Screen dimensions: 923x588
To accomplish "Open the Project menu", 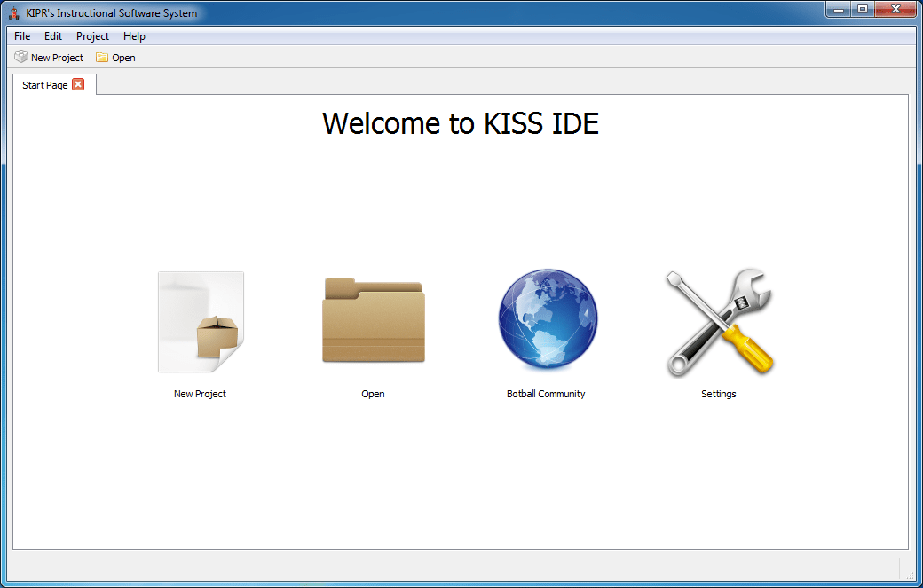I will tap(92, 35).
